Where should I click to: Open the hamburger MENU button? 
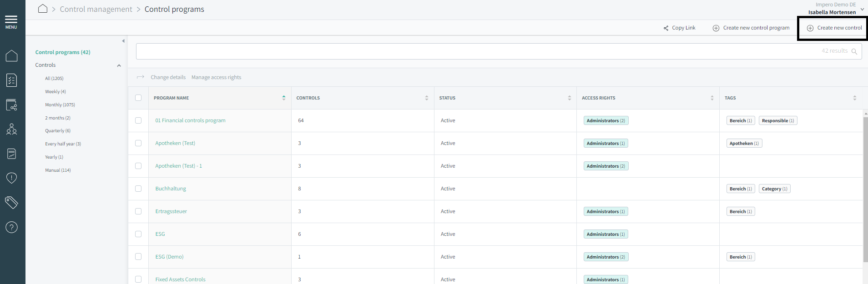coord(11,22)
